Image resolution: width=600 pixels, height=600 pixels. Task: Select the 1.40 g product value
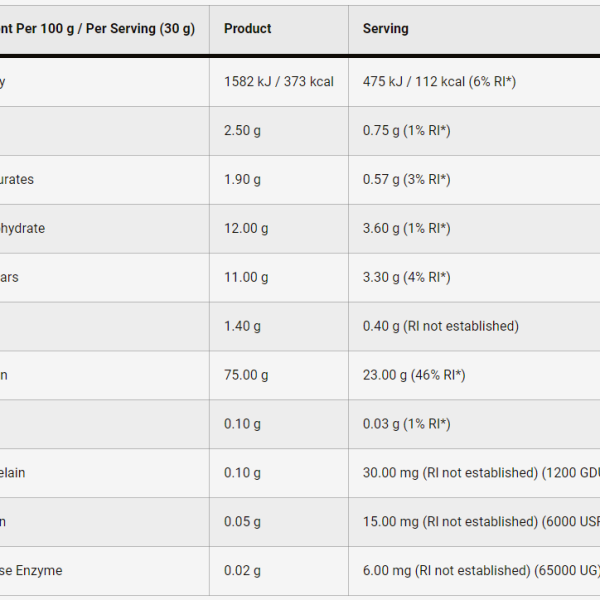242,326
